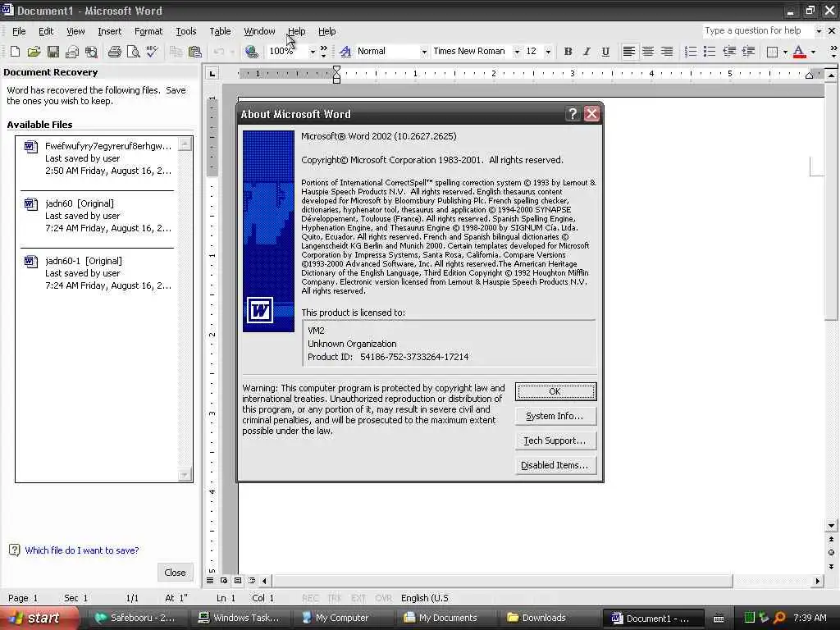Apply the red font color swatch
The width and height of the screenshot is (840, 630).
tap(799, 52)
